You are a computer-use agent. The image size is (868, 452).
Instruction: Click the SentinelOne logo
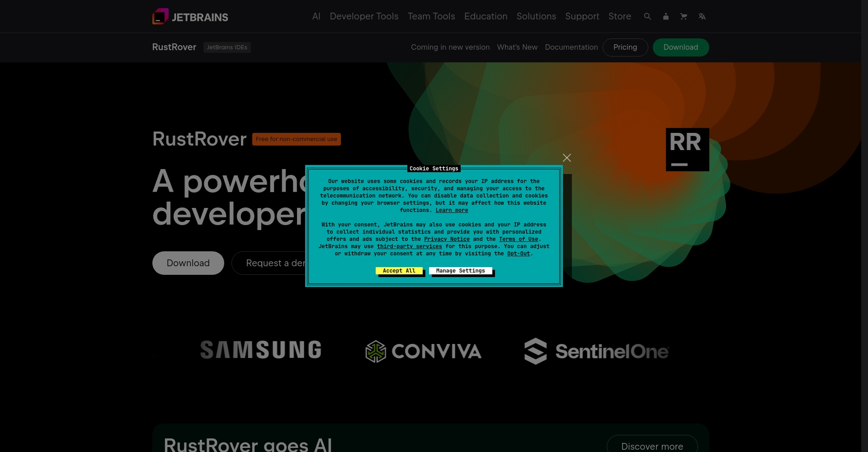point(596,351)
